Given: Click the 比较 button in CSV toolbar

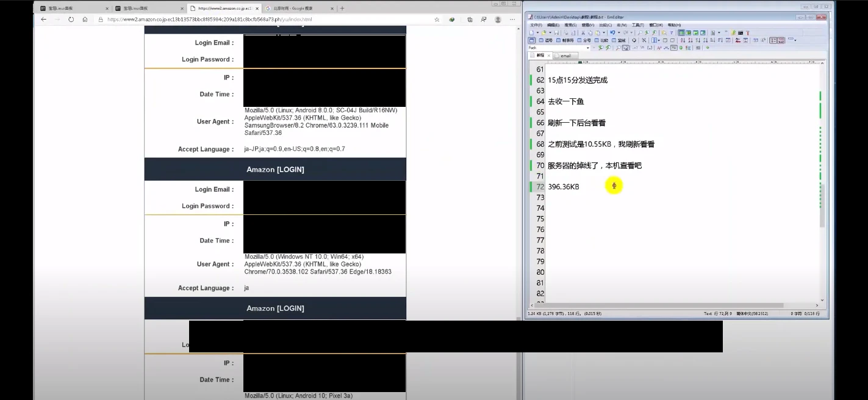Looking at the screenshot, I should (x=601, y=40).
